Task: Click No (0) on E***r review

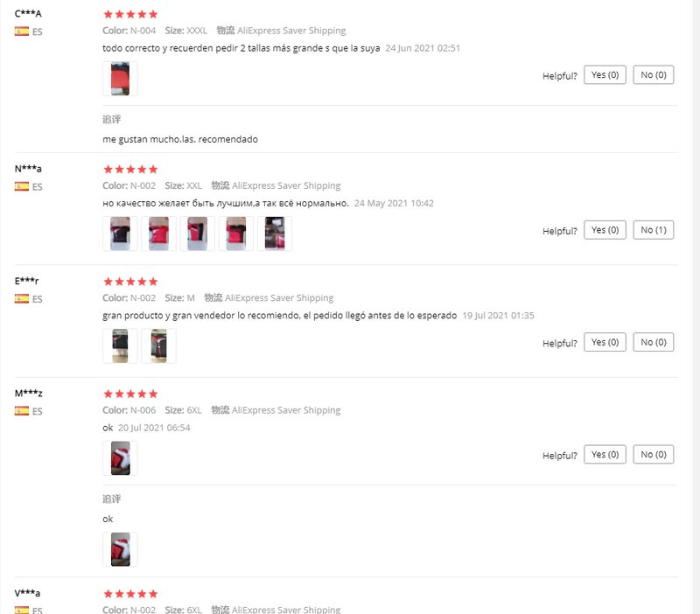Action: (x=654, y=342)
